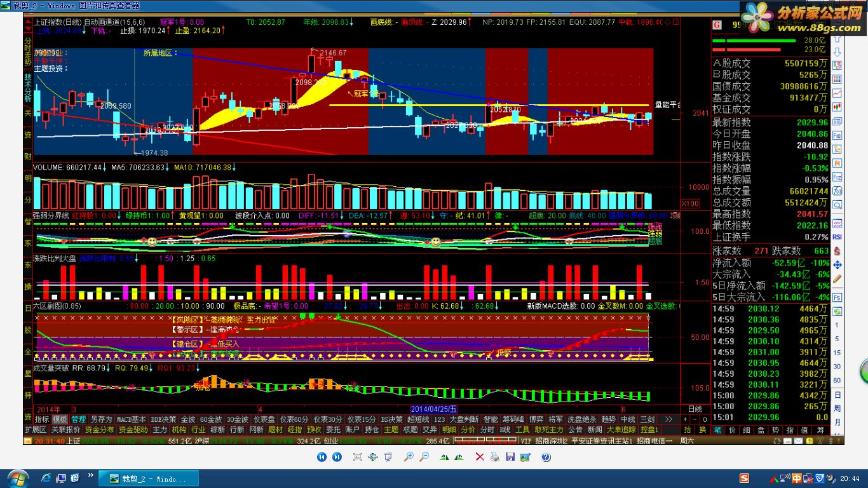Click 公告 button in bottom row
The width and height of the screenshot is (868, 488).
point(575,430)
